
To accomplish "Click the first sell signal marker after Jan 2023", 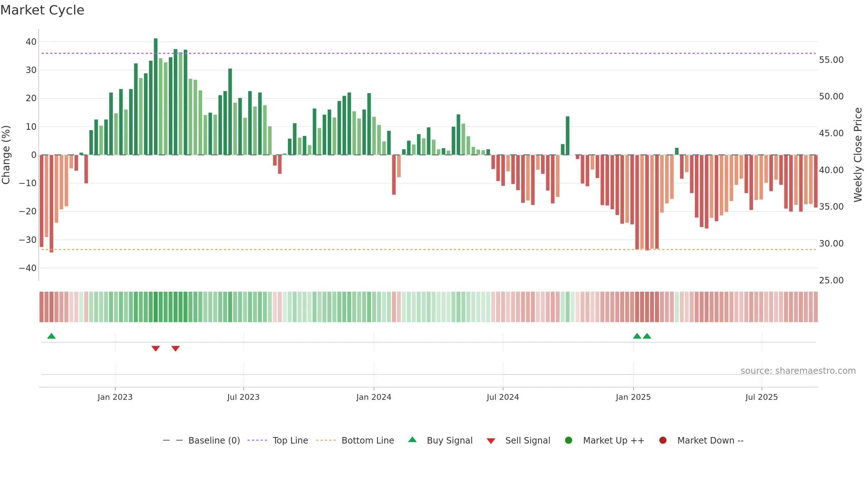I will pos(156,348).
